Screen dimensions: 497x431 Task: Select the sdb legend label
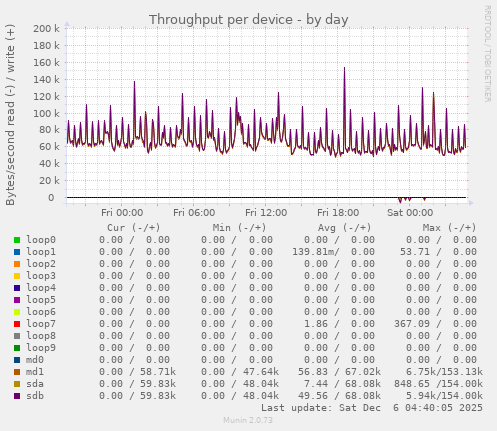pos(35,396)
